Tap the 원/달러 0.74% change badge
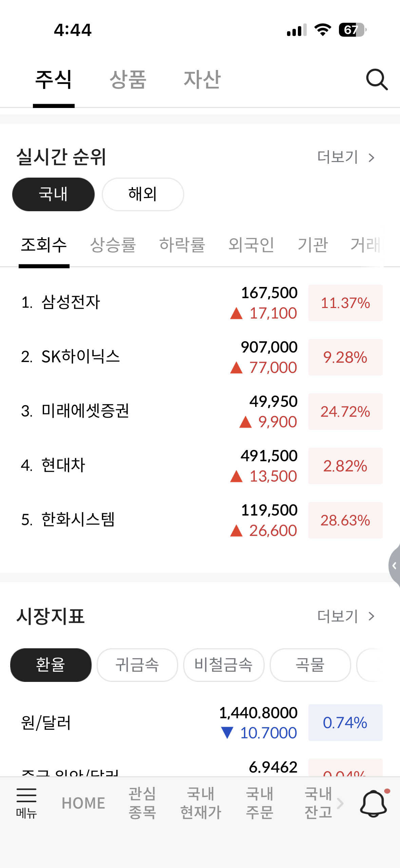400x868 pixels. (345, 722)
